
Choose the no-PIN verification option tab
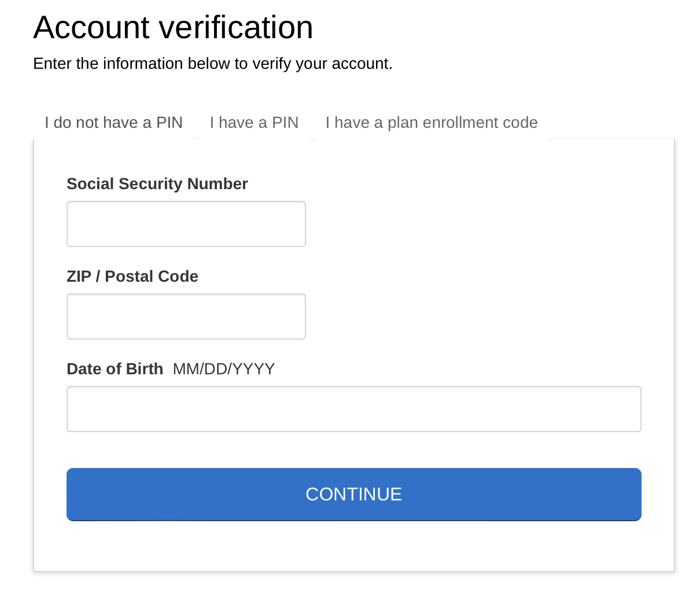pyautogui.click(x=114, y=123)
